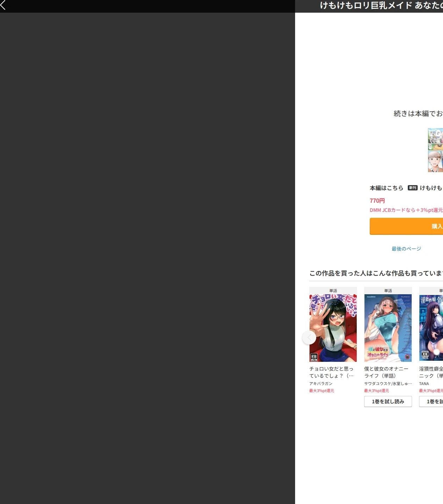Open the main volume cover thumbnail
Image resolution: width=443 pixels, height=504 pixels.
[435, 150]
